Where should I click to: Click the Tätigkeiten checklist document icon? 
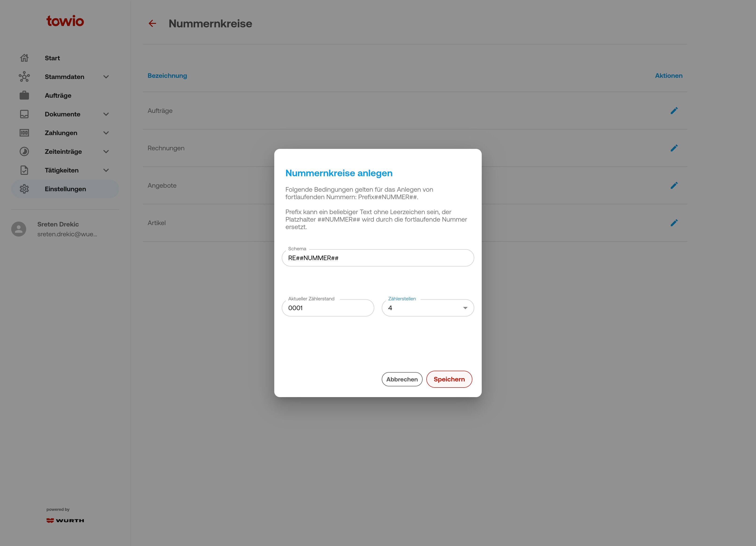[24, 170]
